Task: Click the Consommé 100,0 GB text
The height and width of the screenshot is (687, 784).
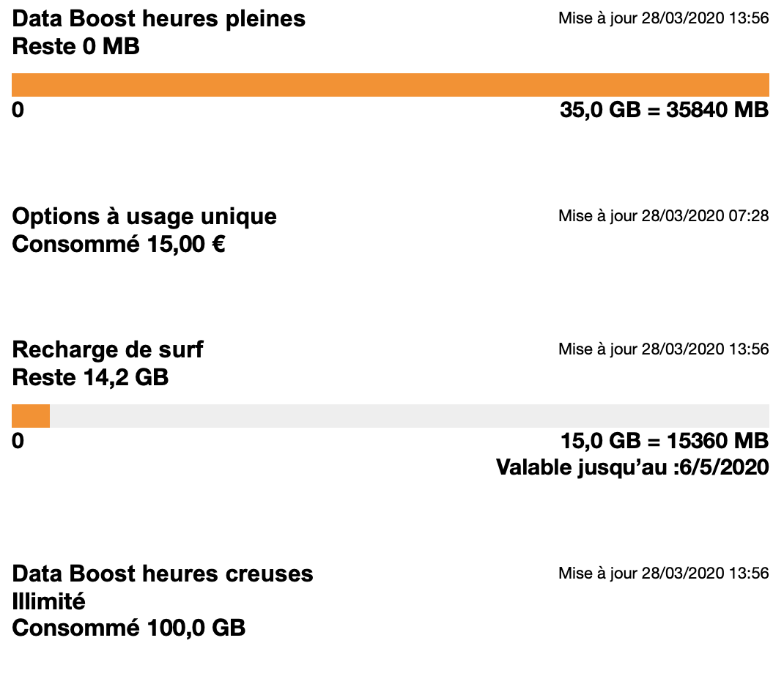Action: (128, 628)
